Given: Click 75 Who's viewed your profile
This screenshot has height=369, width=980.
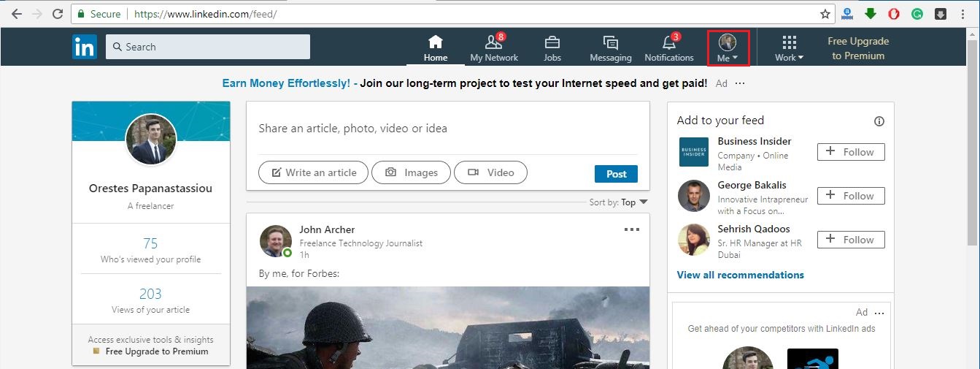Looking at the screenshot, I should click(151, 250).
